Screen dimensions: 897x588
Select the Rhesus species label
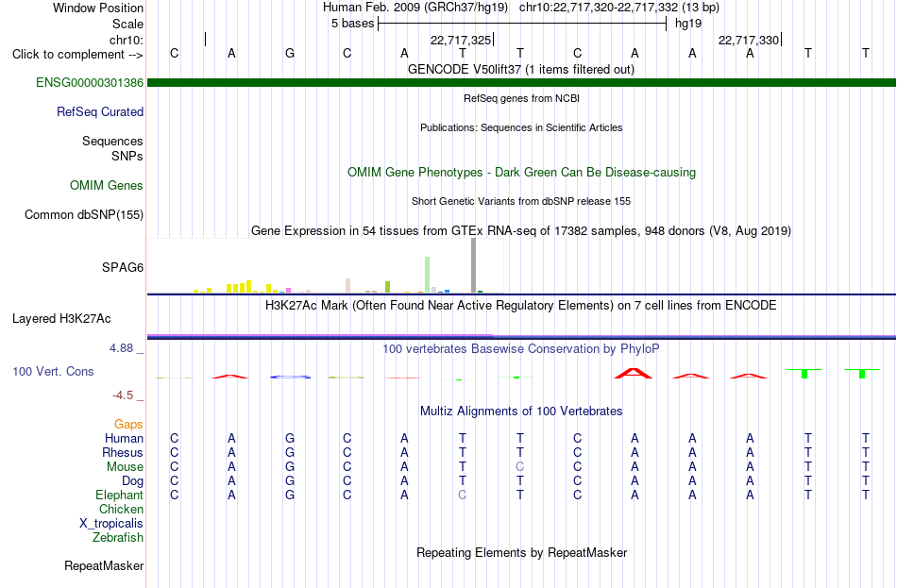(123, 452)
